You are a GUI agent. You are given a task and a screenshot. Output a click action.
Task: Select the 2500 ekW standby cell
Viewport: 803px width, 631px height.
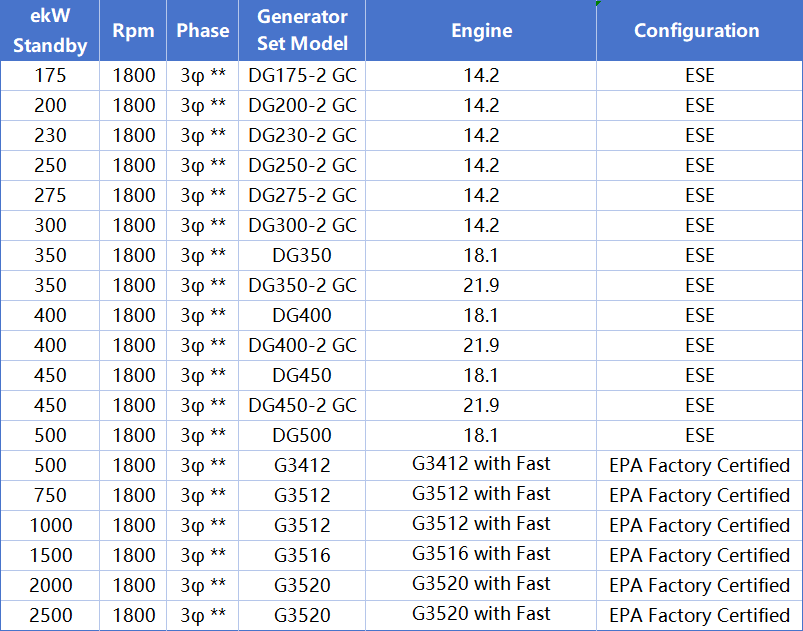[x=50, y=615]
